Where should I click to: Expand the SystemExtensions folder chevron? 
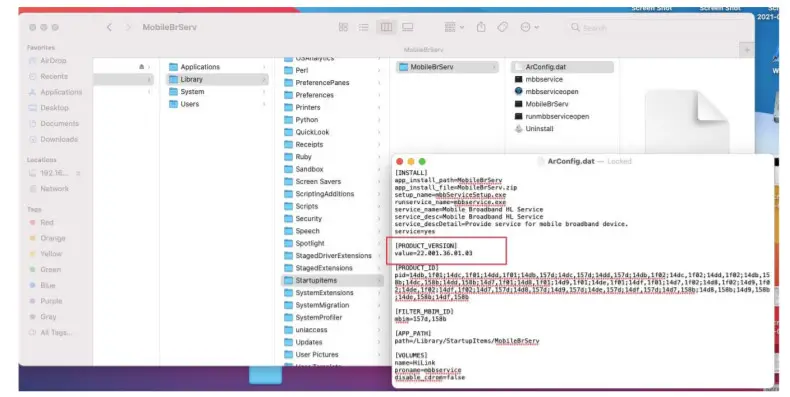coord(379,293)
